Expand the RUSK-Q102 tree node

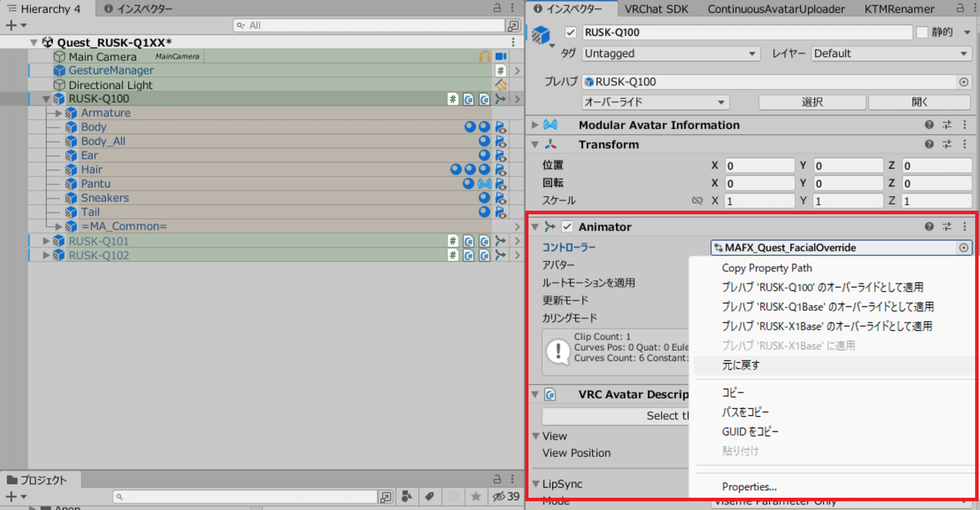(x=47, y=255)
